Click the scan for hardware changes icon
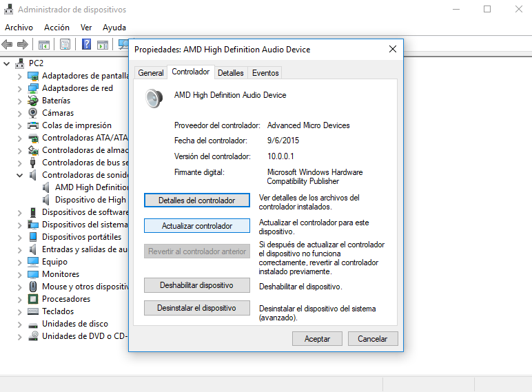 [123, 44]
